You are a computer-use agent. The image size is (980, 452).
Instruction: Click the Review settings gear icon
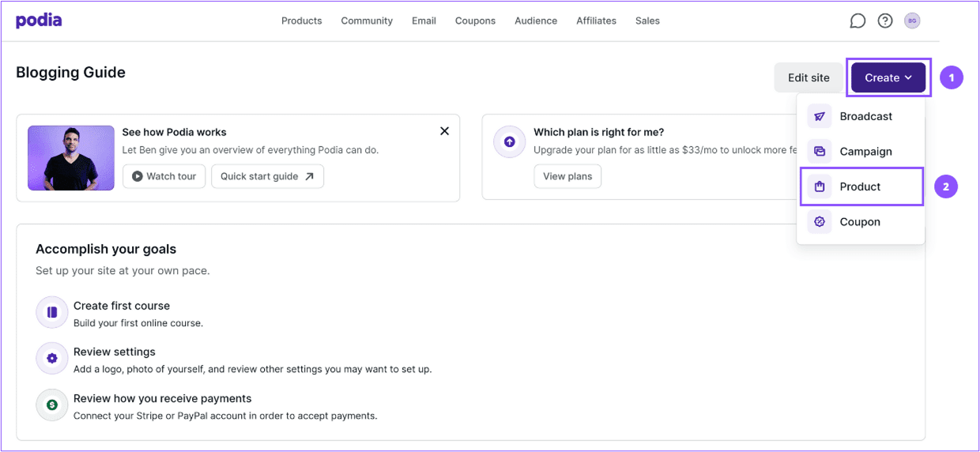tap(52, 358)
